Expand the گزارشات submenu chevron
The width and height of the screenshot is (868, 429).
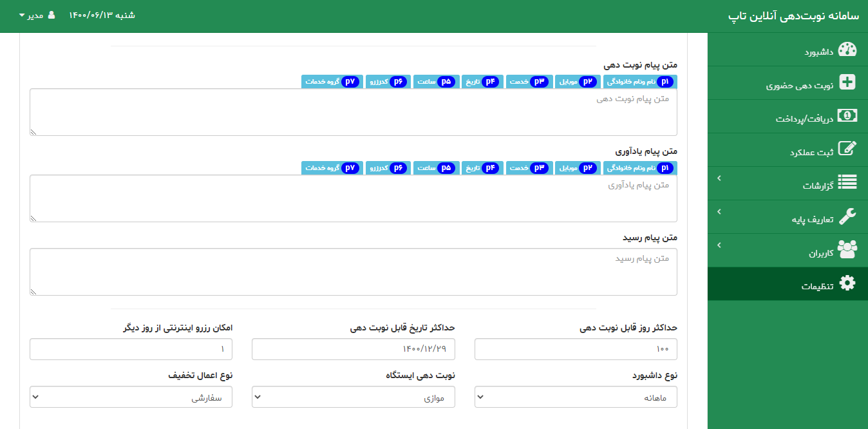719,178
